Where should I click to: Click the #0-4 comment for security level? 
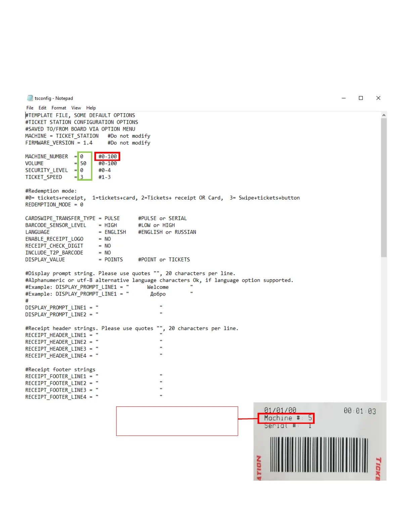point(104,170)
